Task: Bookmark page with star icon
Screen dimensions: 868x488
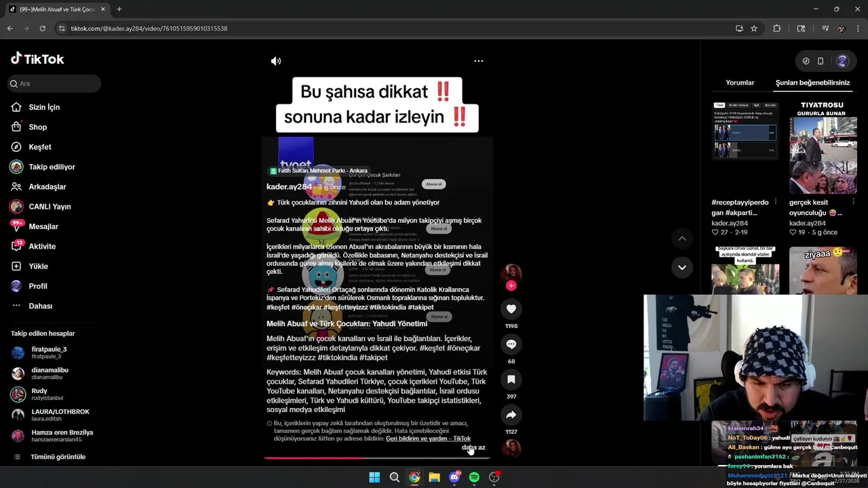Action: (x=754, y=28)
